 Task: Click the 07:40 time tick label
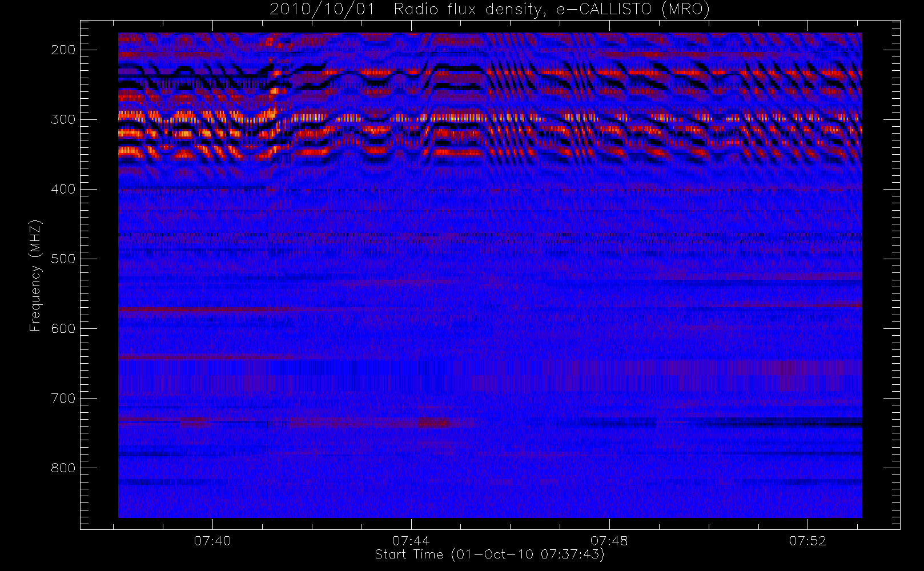click(212, 541)
